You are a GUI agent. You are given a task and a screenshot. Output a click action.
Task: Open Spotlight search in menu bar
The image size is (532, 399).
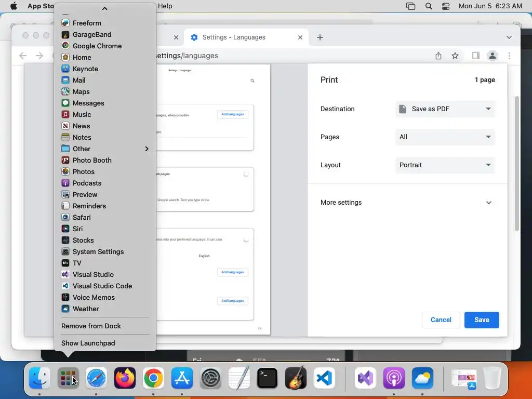(429, 6)
